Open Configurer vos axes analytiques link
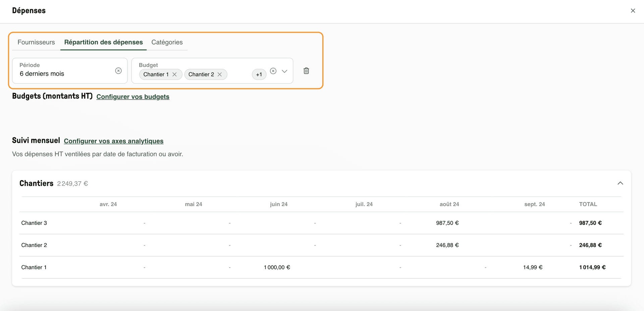Viewport: 644px width, 311px height. pos(114,141)
